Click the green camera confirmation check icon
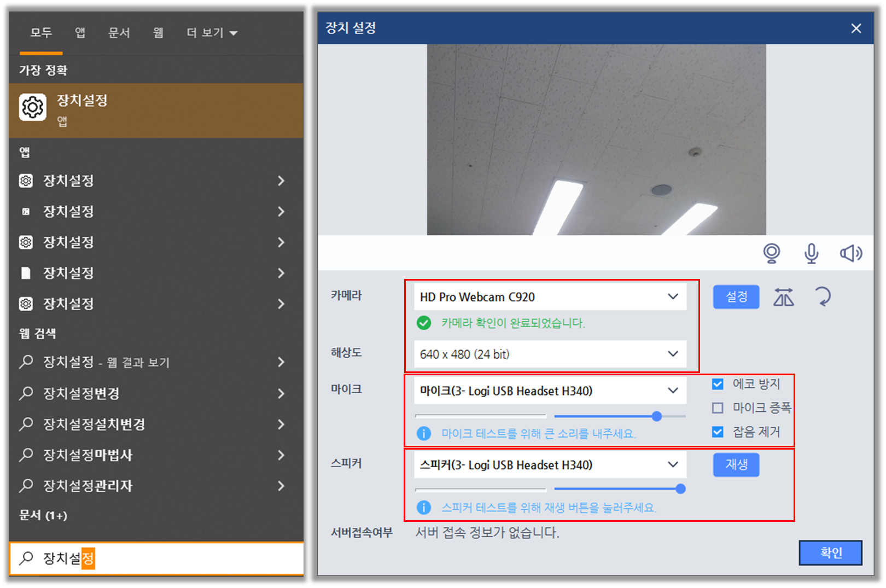The image size is (886, 588). [x=423, y=323]
